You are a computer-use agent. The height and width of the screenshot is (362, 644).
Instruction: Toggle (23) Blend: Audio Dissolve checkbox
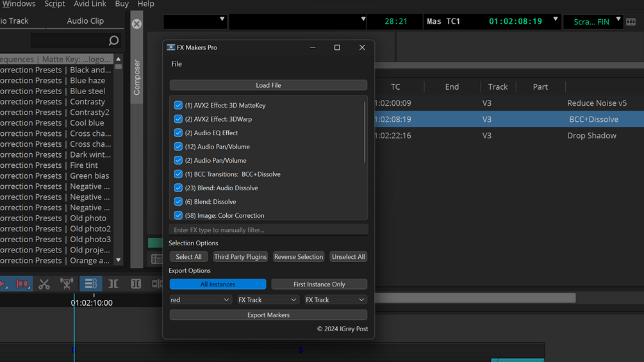click(x=178, y=188)
